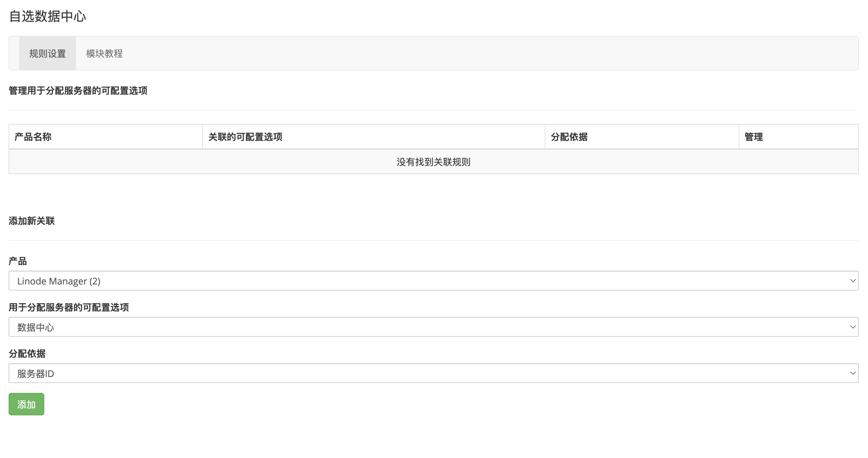Click the chevron arrow on the 产品 select
This screenshot has width=868, height=458.
(x=852, y=281)
